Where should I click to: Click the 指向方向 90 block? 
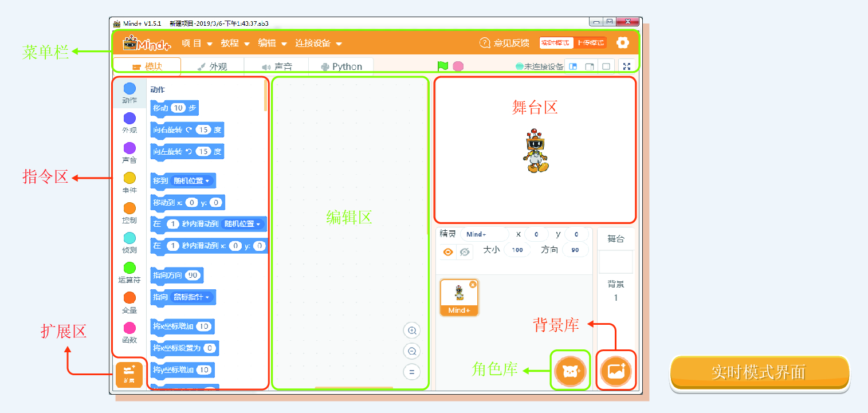pos(177,276)
